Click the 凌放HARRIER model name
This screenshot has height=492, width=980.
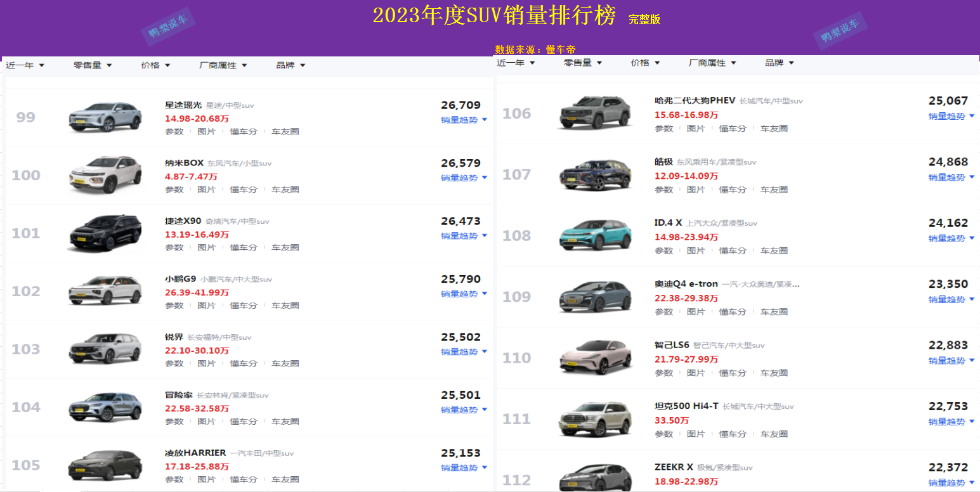tap(195, 453)
